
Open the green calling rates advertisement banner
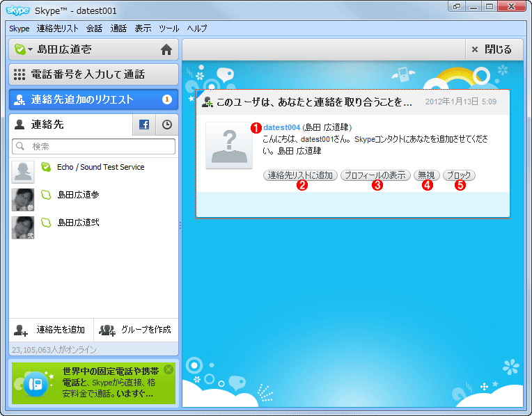[93, 383]
